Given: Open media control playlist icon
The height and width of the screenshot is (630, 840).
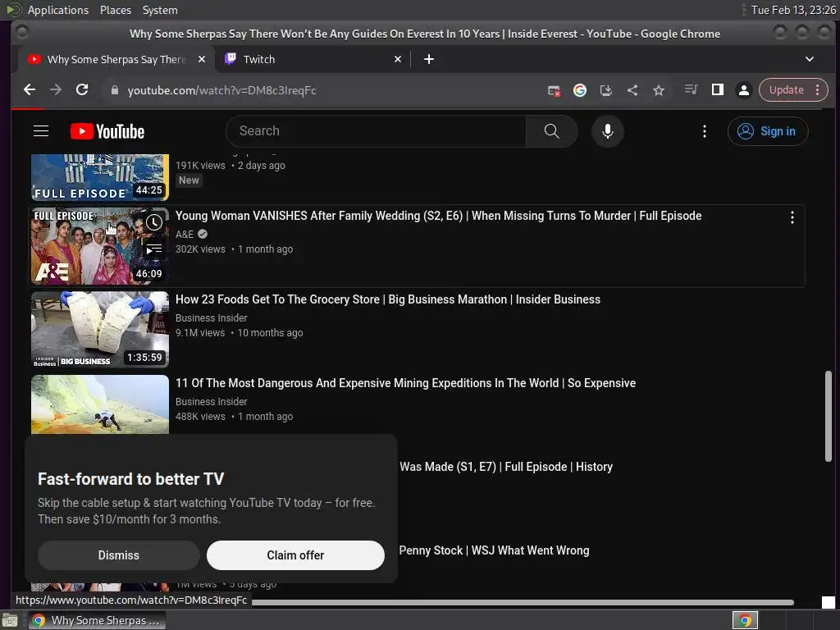Looking at the screenshot, I should click(691, 89).
